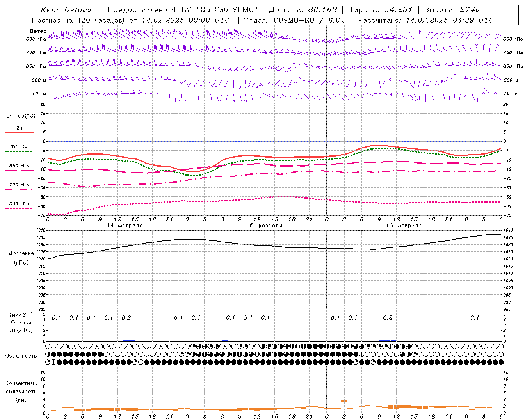Image resolution: width=525 pixels, height=420 pixels.
Task: Click the Td 2м dew point legend entry
Action: pyautogui.click(x=19, y=147)
